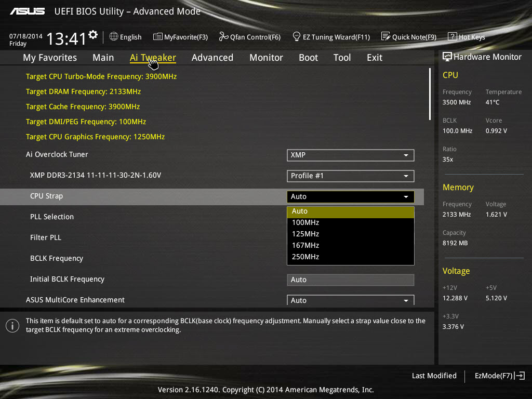The height and width of the screenshot is (399, 532).
Task: Open MyFavorite(F3) list icon
Action: 158,37
